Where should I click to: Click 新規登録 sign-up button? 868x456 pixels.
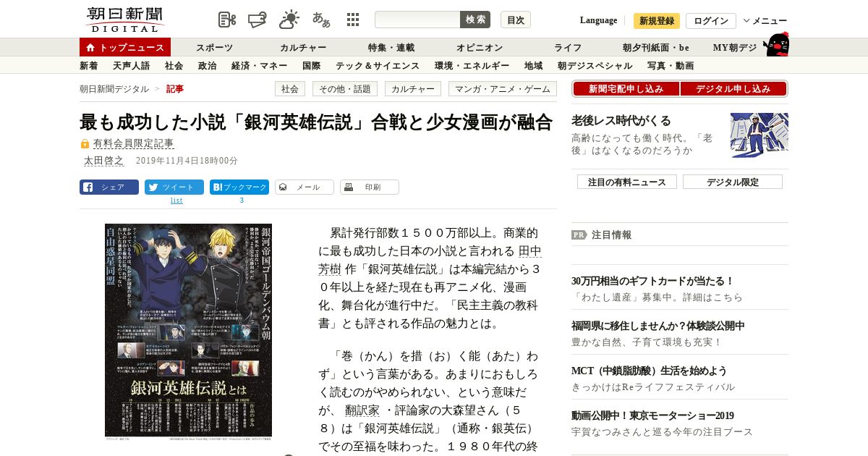coord(657,21)
